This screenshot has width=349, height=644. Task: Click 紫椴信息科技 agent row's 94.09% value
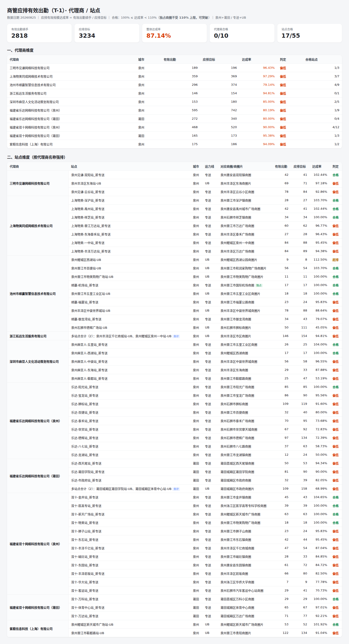(x=269, y=144)
